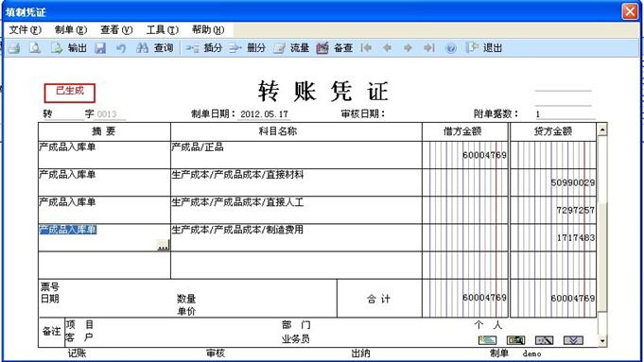The height and width of the screenshot is (362, 644).
Task: Click 退出 exit button
Action: coord(484,47)
